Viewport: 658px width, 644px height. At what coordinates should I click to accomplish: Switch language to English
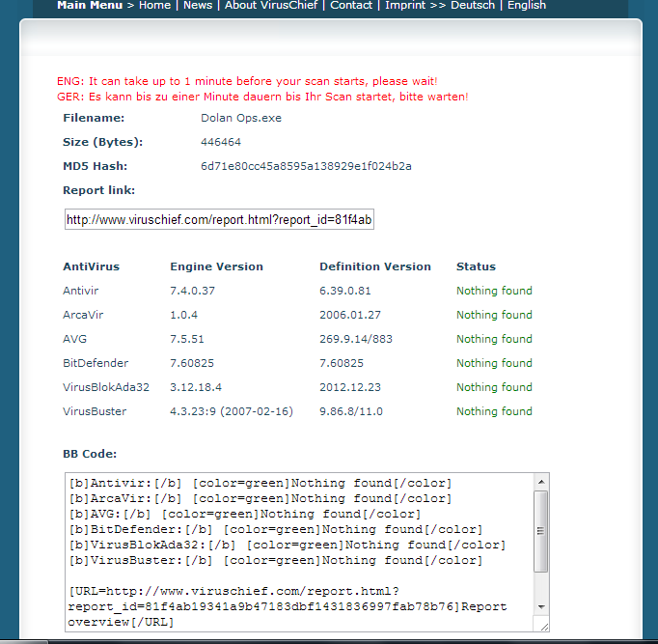pos(527,5)
